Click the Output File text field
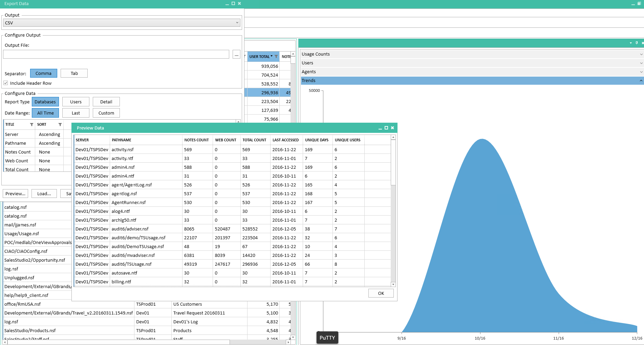 (x=116, y=54)
